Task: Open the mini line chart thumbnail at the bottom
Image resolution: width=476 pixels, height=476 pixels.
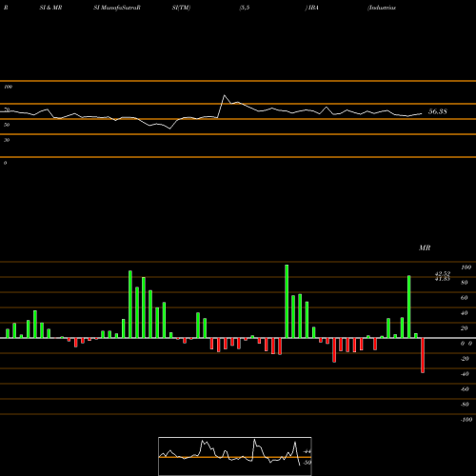Action: 235,456
